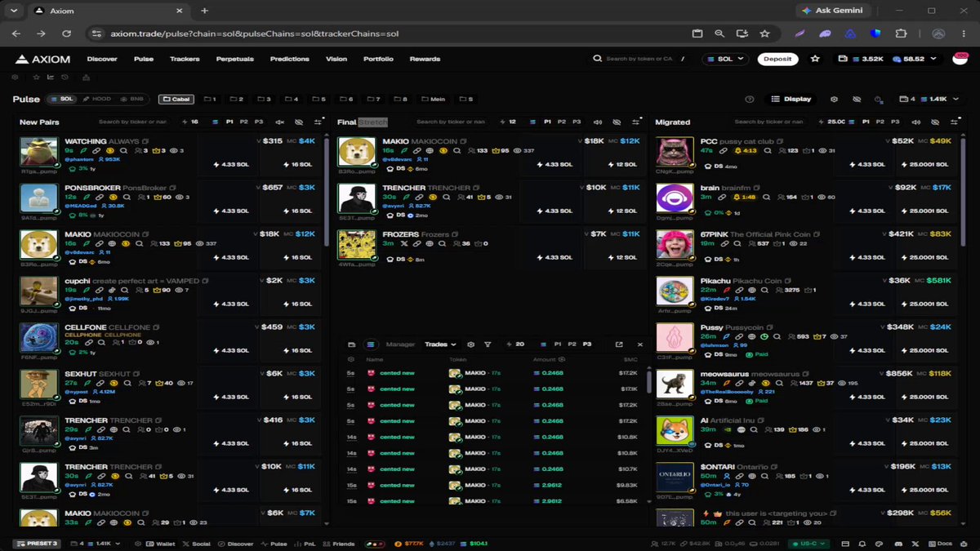
Task: Select folder tab 1
Action: [x=210, y=99]
